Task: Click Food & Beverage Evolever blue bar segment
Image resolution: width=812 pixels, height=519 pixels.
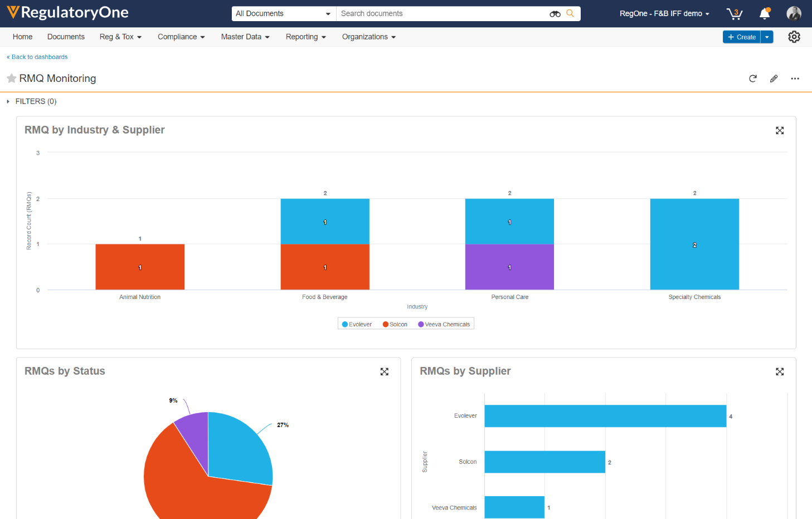Action: (x=325, y=221)
